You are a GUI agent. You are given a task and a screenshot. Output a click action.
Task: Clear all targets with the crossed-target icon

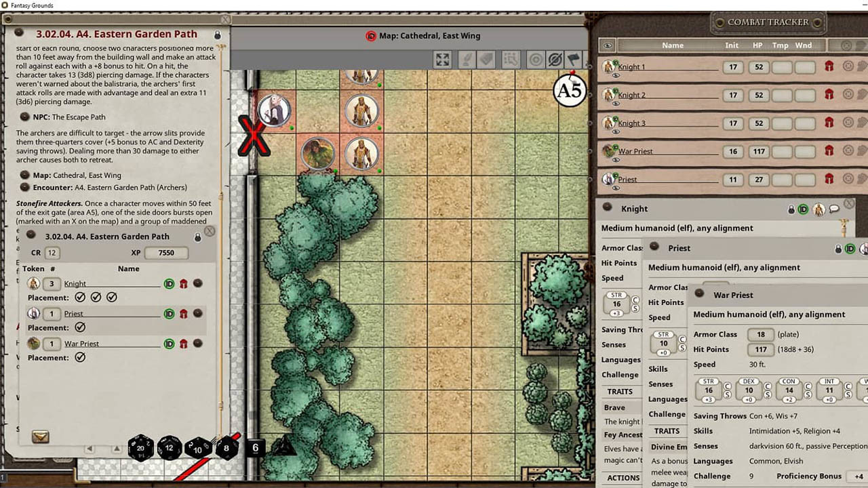tap(555, 59)
